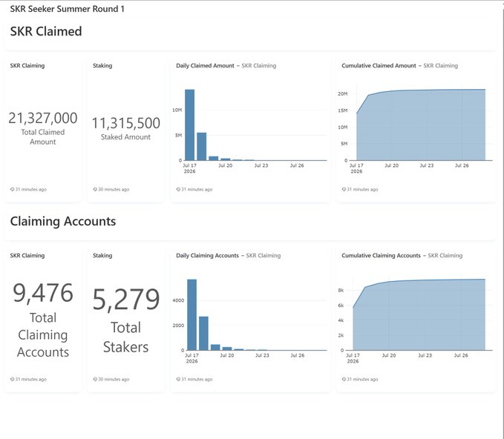The width and height of the screenshot is (504, 439).
Task: Click the refresh clock icon on Daily Claimed Amount chart
Action: pyautogui.click(x=178, y=190)
